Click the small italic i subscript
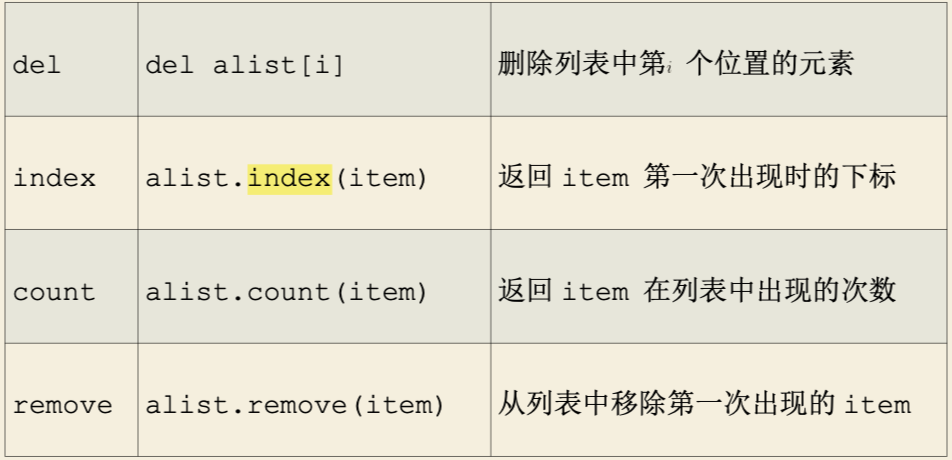This screenshot has width=952, height=460. (670, 69)
